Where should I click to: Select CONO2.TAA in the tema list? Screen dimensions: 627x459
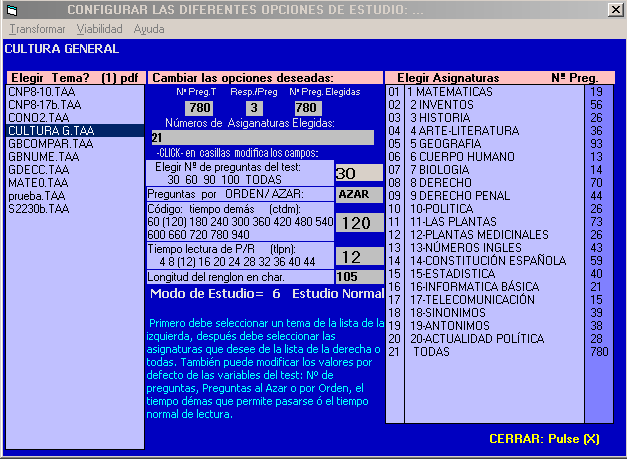(x=75, y=118)
